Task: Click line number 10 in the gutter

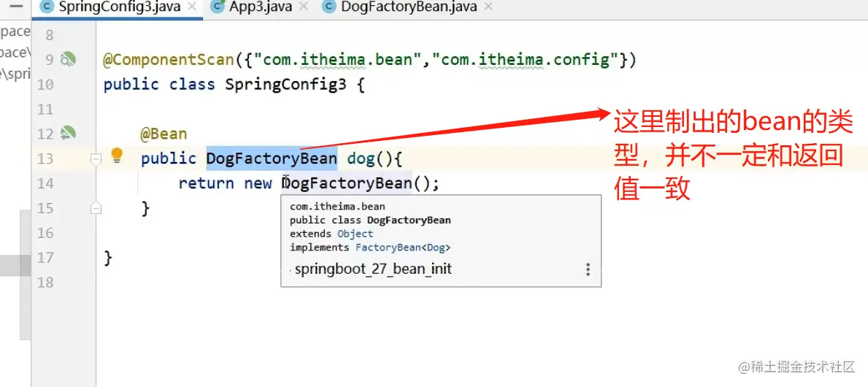Action: (47, 85)
